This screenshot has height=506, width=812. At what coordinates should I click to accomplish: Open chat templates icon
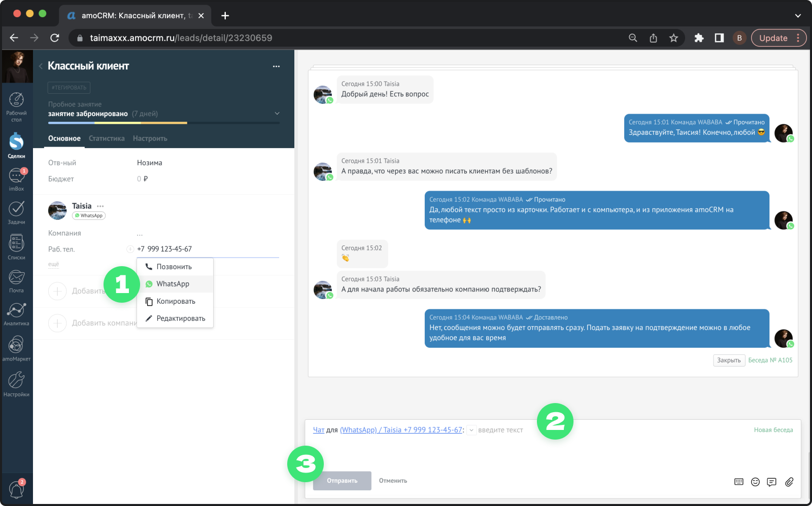click(771, 482)
